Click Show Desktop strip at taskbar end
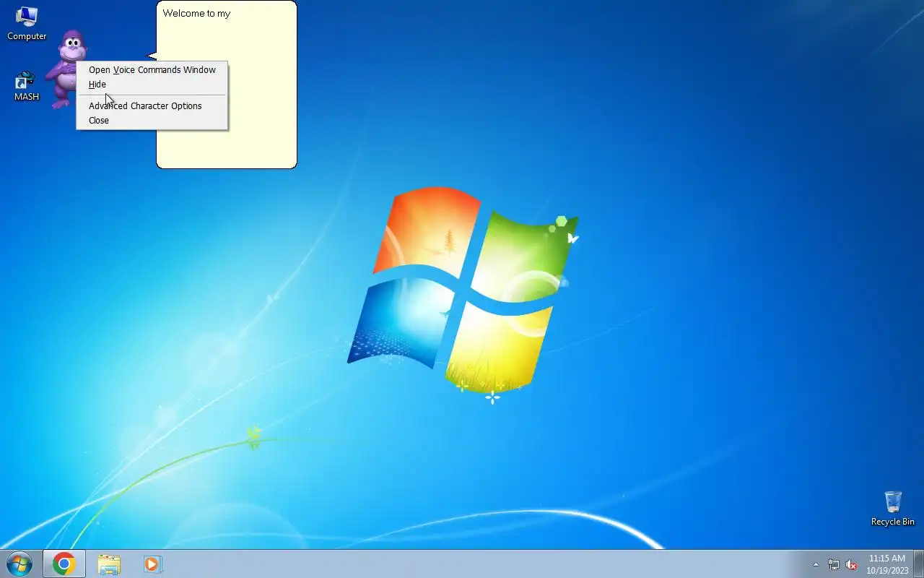The width and height of the screenshot is (924, 578). point(918,564)
